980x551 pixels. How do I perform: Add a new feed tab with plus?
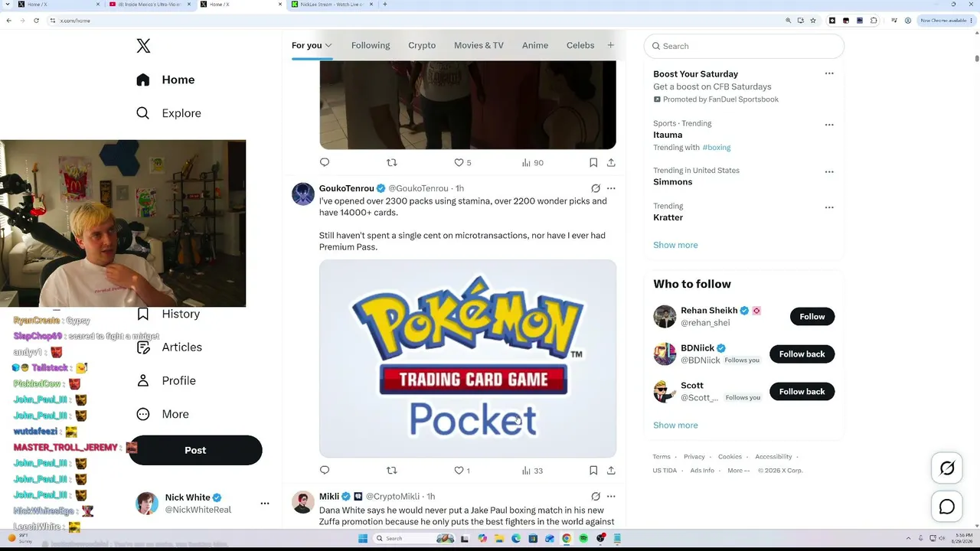[x=610, y=45]
